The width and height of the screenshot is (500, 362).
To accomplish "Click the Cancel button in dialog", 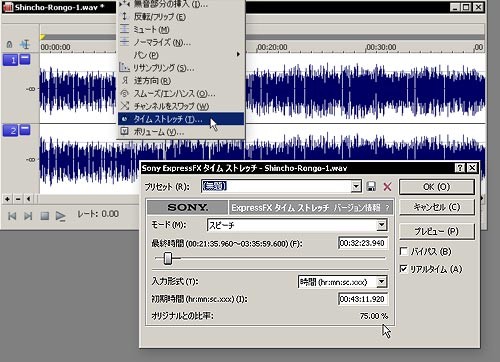I will 437,207.
